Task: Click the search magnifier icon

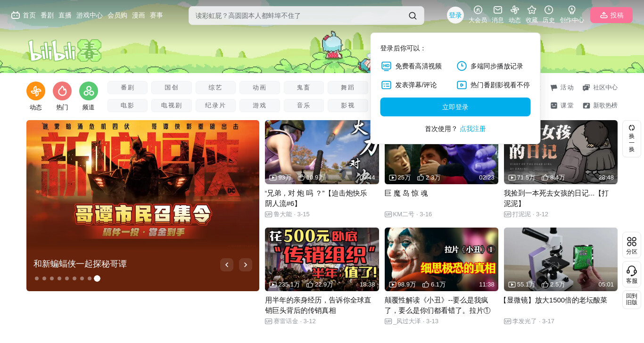Action: click(413, 16)
